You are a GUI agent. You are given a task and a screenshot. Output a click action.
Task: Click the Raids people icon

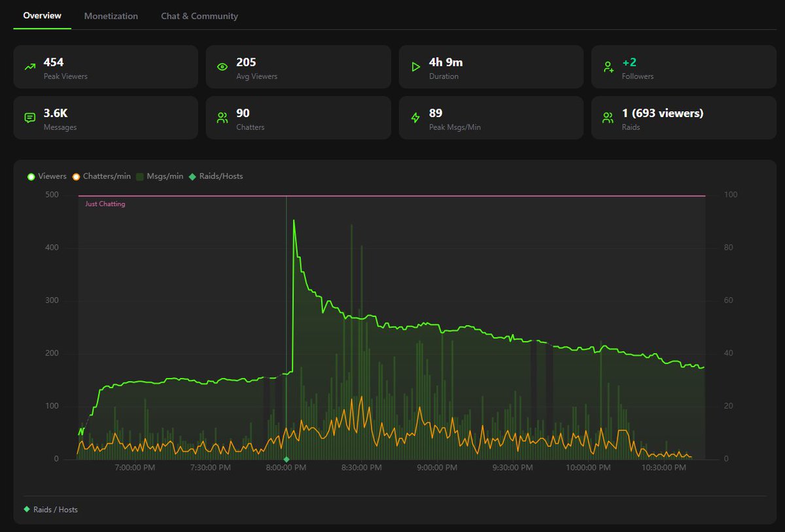click(608, 118)
